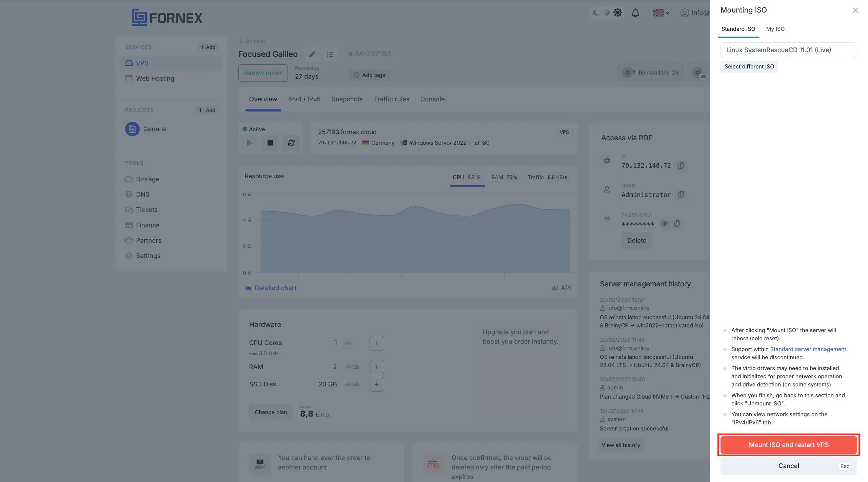
Task: Start the server with play button
Action: point(250,143)
